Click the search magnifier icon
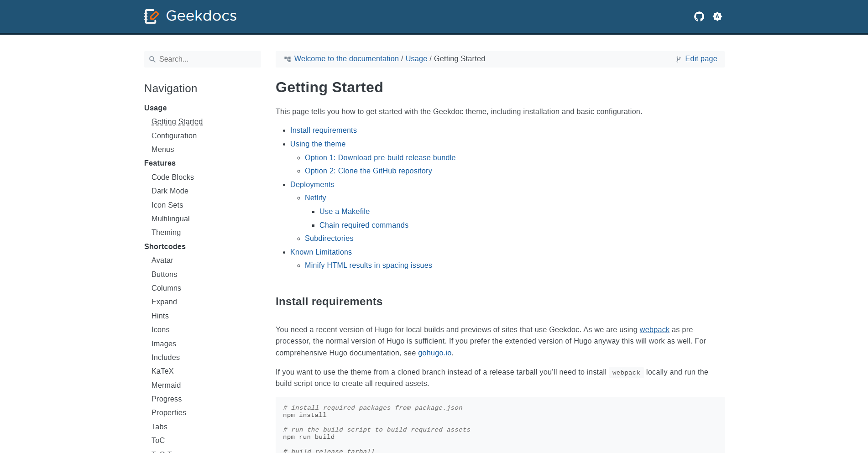 pyautogui.click(x=152, y=59)
